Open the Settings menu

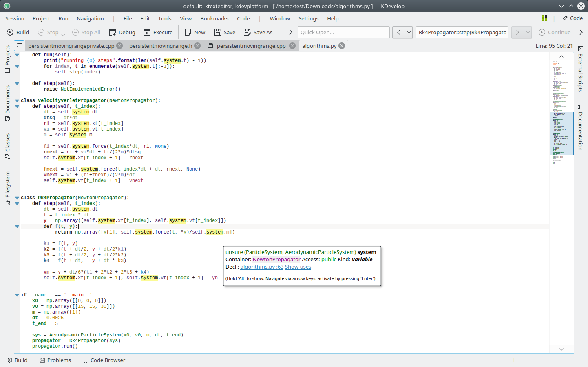308,18
